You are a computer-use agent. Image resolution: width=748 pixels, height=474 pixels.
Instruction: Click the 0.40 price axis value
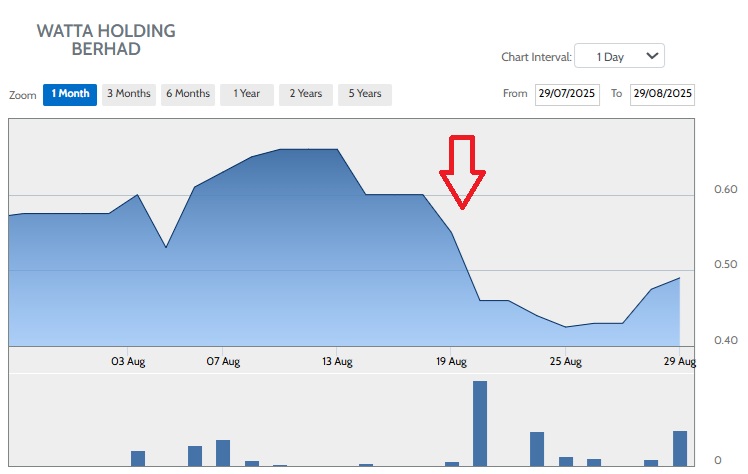click(726, 340)
